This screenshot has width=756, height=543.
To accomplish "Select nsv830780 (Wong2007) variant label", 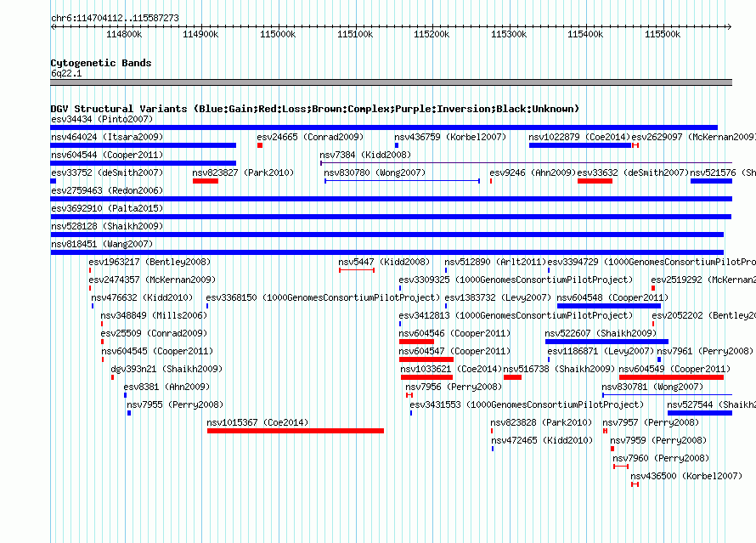I will click(x=375, y=173).
